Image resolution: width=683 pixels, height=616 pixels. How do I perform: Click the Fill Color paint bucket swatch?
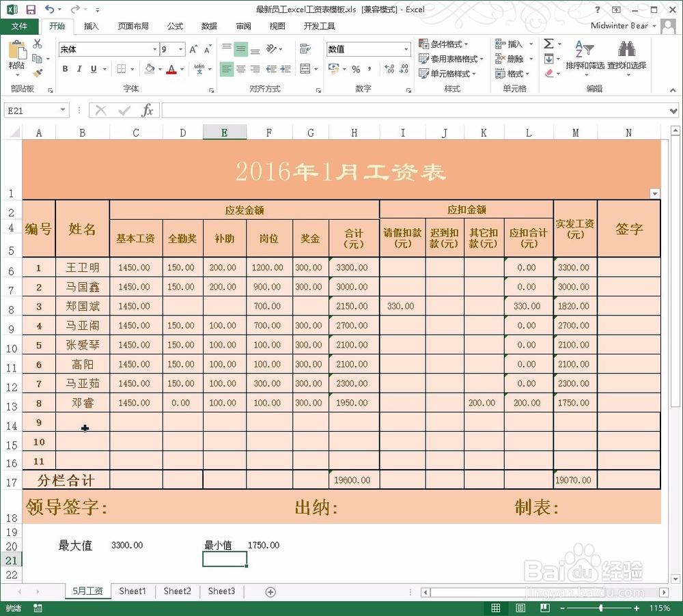point(151,69)
